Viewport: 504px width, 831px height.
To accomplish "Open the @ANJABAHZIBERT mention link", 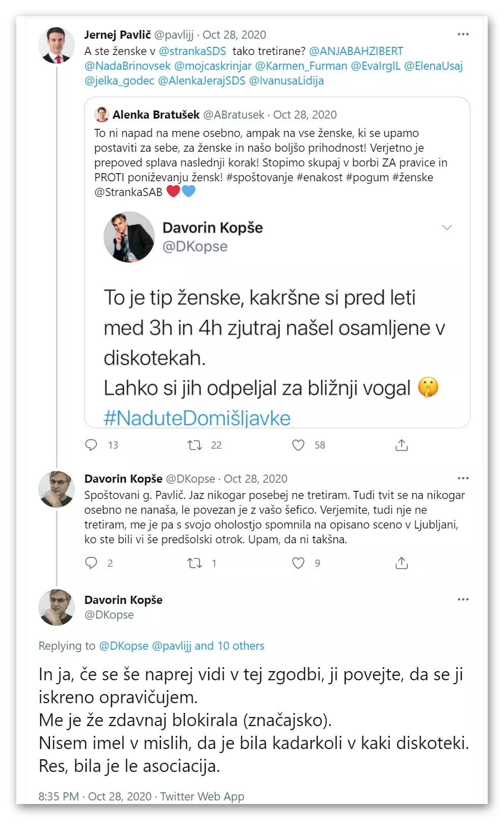I will [x=356, y=51].
